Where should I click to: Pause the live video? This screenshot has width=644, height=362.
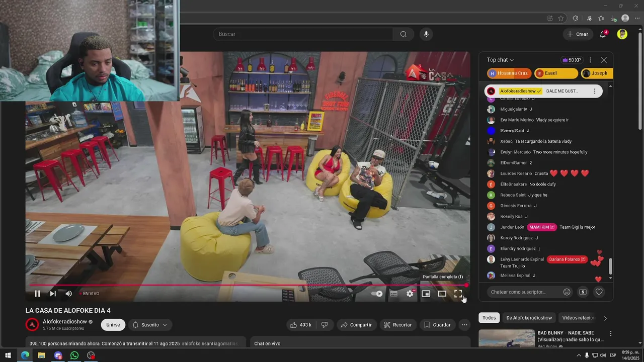[x=37, y=294]
